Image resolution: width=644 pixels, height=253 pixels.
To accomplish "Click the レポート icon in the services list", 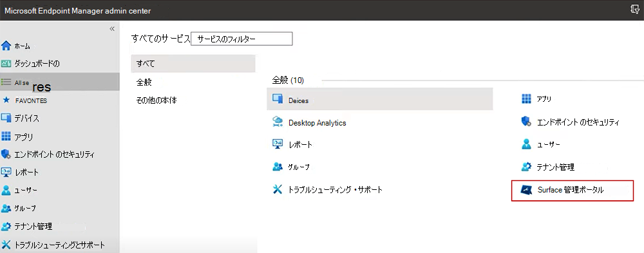I will tap(278, 144).
